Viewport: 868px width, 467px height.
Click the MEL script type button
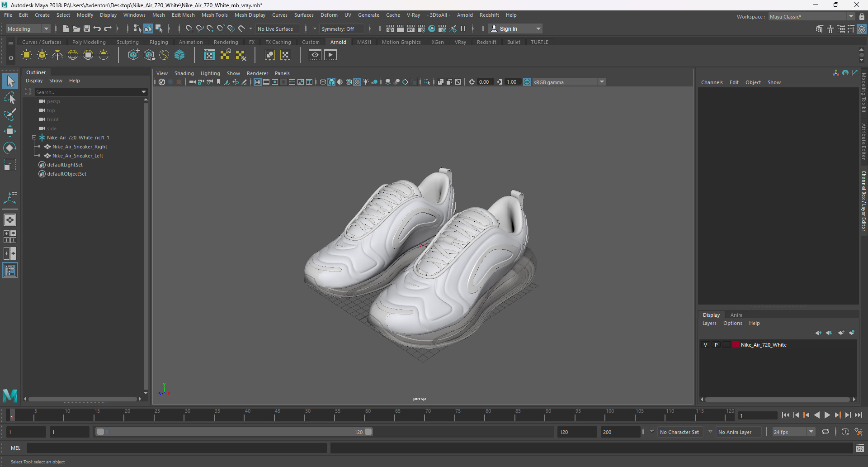(16, 448)
